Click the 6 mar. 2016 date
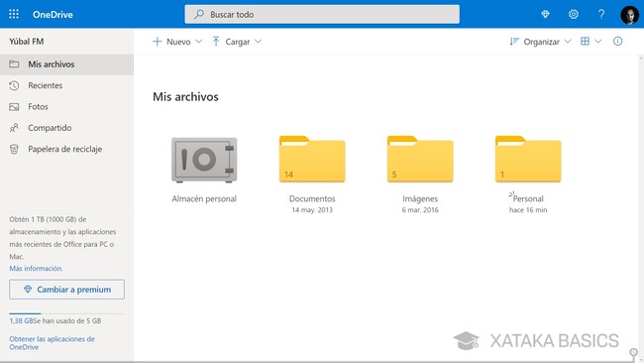This screenshot has height=363, width=644. [x=420, y=210]
